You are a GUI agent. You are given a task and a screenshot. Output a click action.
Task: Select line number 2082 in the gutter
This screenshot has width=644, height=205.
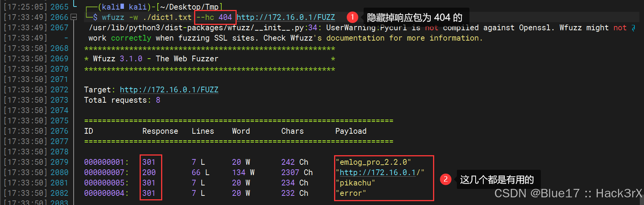(59, 193)
